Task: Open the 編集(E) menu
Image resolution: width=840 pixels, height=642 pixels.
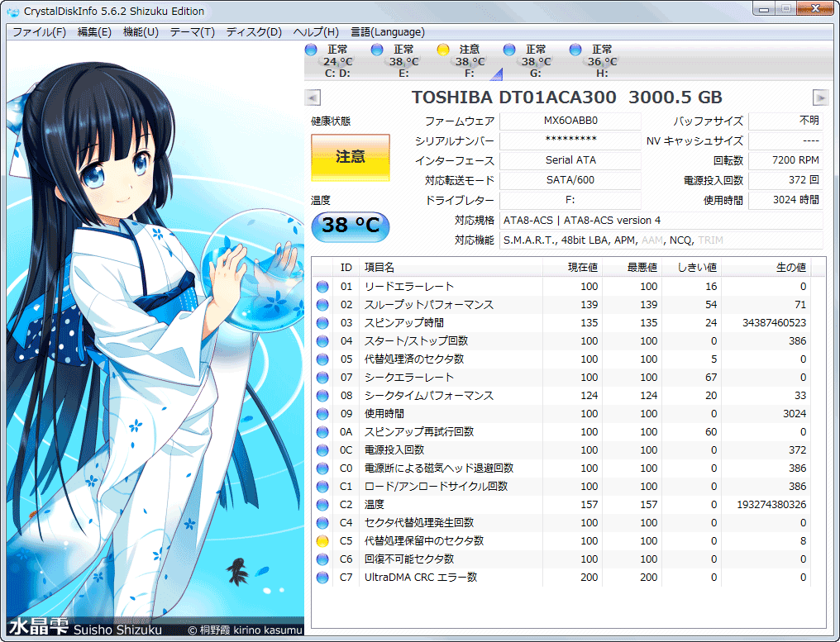Action: [94, 32]
